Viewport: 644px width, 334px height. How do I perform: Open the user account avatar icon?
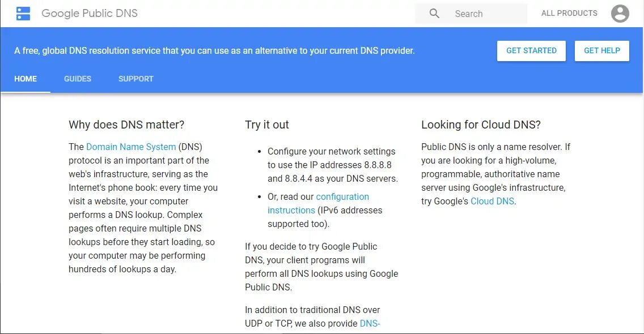click(620, 14)
